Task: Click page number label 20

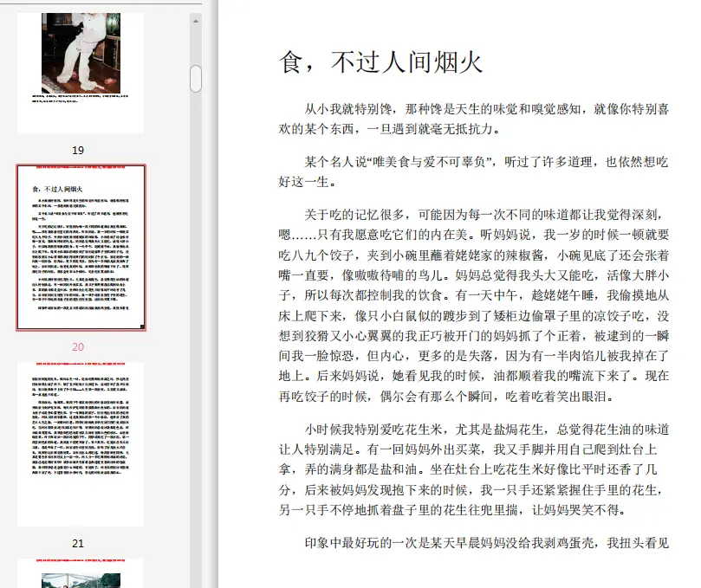Action: [x=78, y=346]
